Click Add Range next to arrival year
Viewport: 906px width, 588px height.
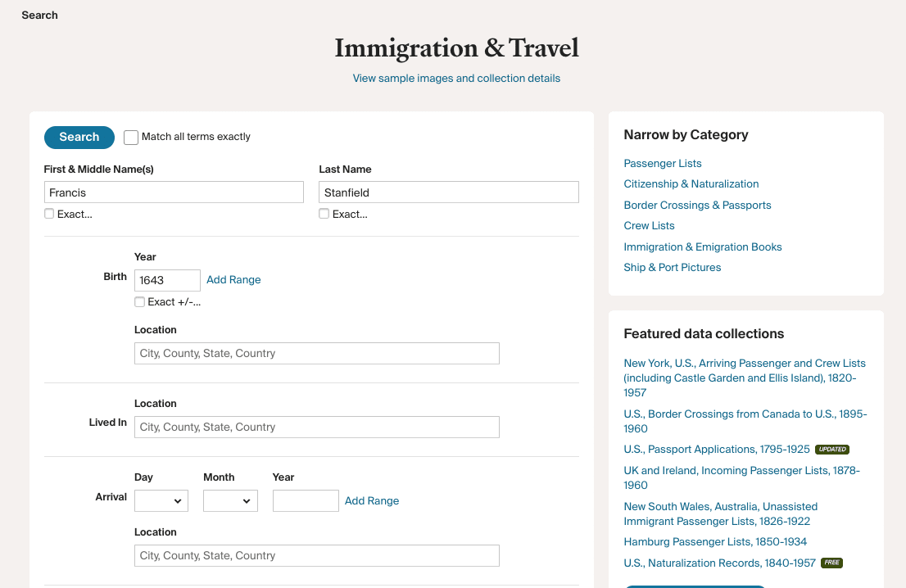pos(372,500)
